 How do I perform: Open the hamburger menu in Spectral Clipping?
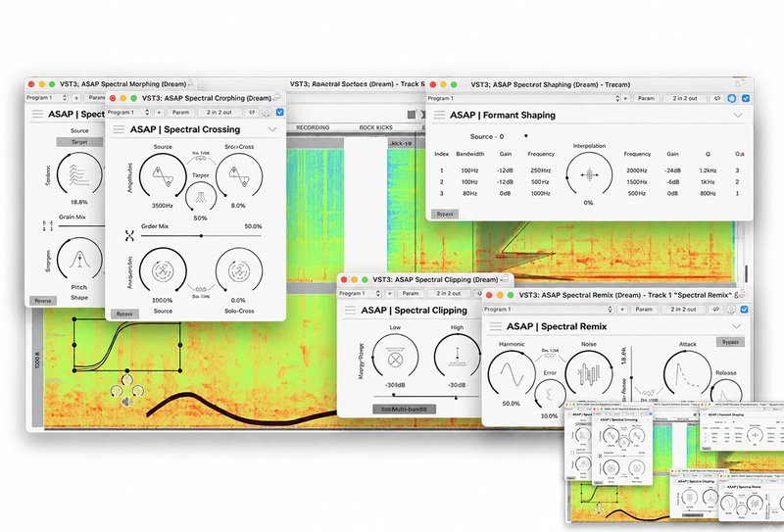350,310
